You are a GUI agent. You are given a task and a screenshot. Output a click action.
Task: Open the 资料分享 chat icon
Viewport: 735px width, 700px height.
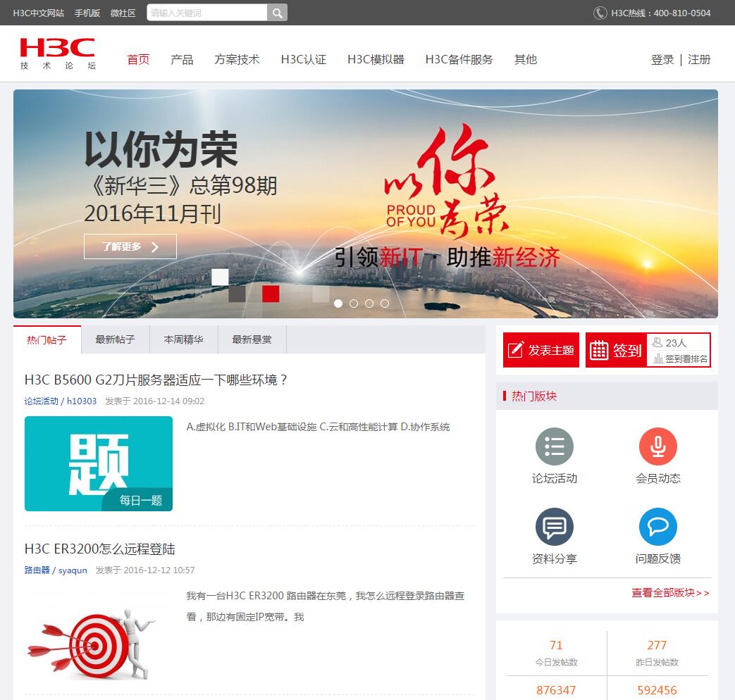tap(554, 527)
